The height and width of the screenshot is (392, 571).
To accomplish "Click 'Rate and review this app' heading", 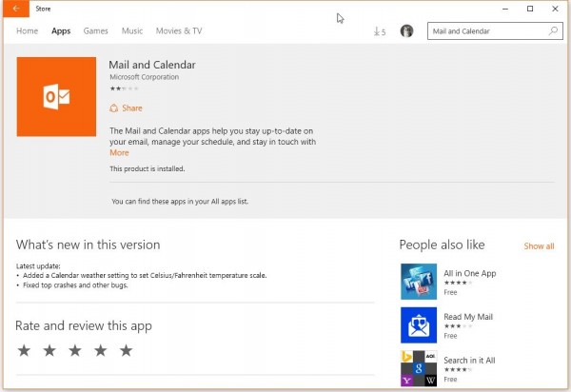I will click(84, 325).
